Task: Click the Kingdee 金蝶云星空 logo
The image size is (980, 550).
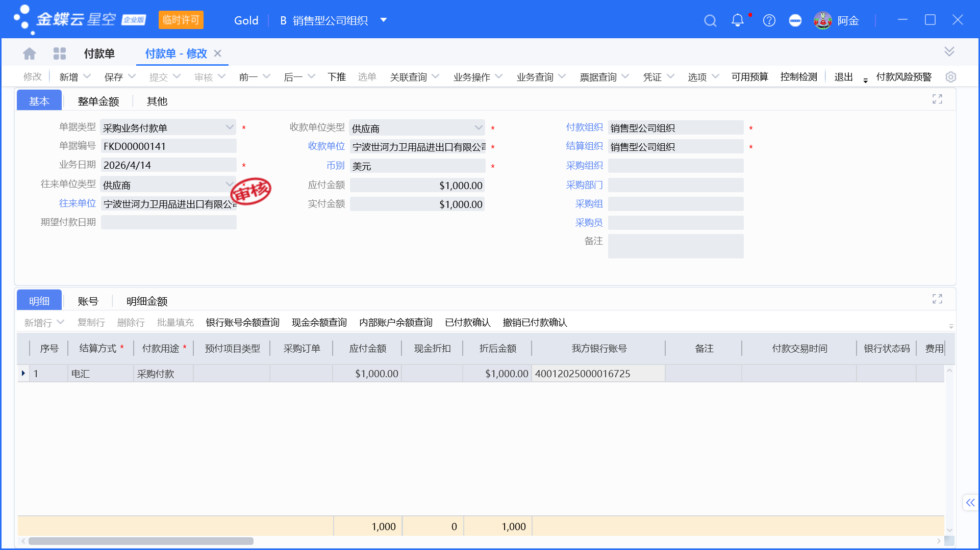Action: click(x=80, y=20)
